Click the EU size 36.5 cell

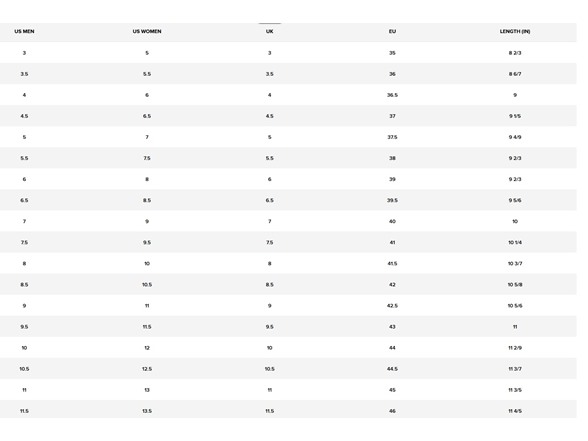coord(392,95)
